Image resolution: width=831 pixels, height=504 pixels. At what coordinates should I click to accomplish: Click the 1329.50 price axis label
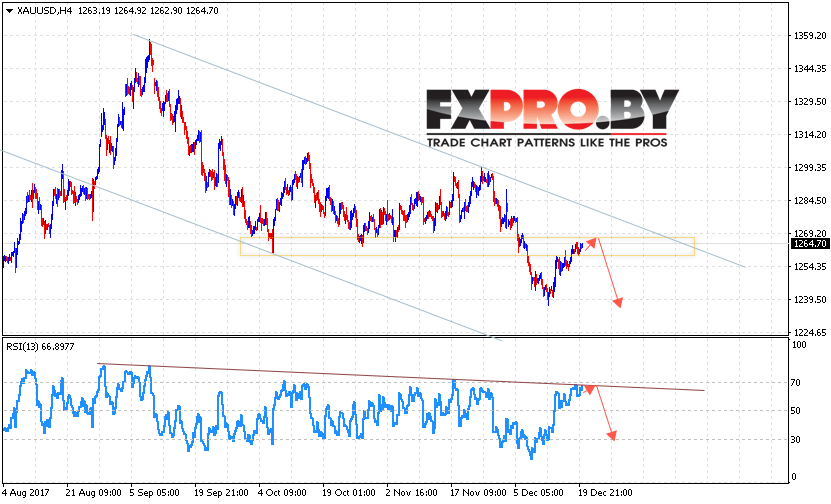(x=809, y=101)
